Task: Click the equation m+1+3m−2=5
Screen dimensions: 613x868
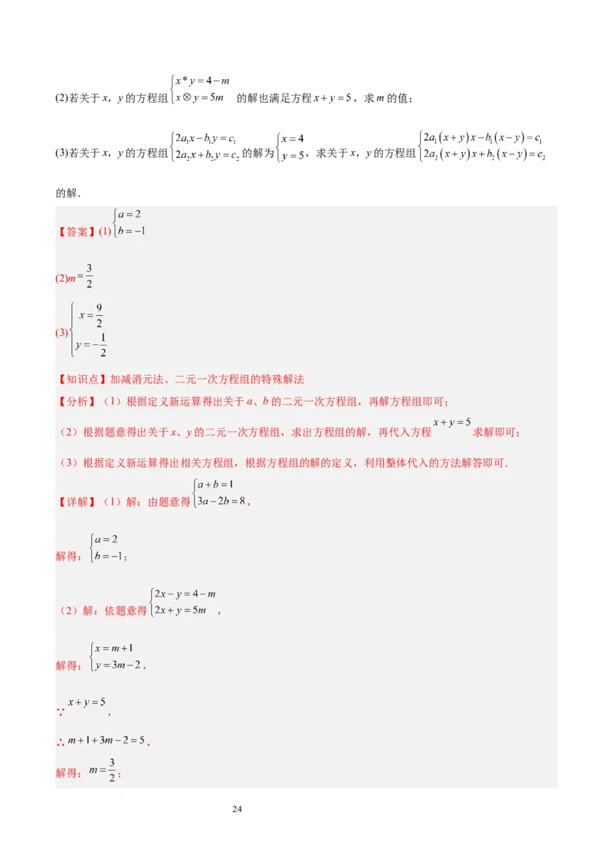Action: (106, 741)
